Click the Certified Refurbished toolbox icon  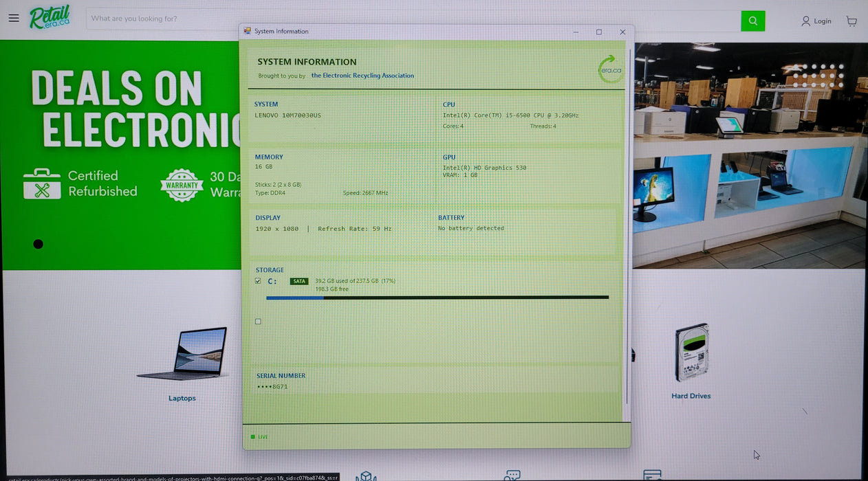[x=42, y=183]
